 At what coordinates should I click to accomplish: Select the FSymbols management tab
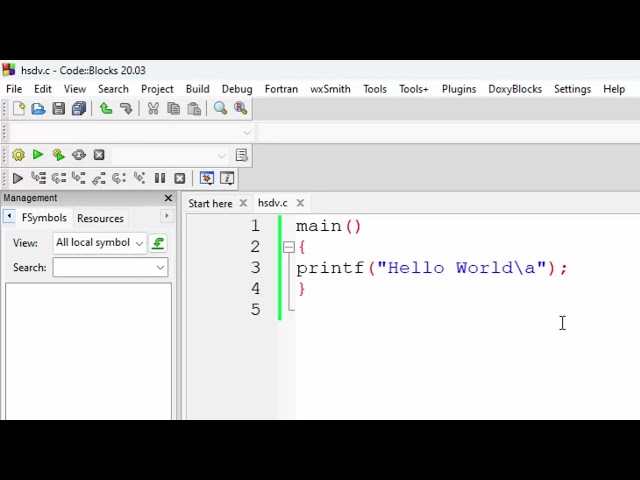tap(44, 218)
